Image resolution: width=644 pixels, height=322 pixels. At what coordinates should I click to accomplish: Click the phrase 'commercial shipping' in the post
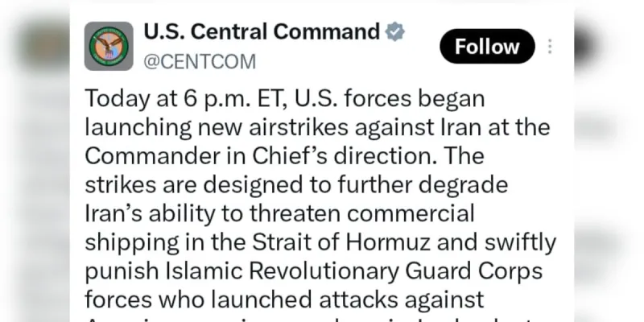[x=279, y=229]
